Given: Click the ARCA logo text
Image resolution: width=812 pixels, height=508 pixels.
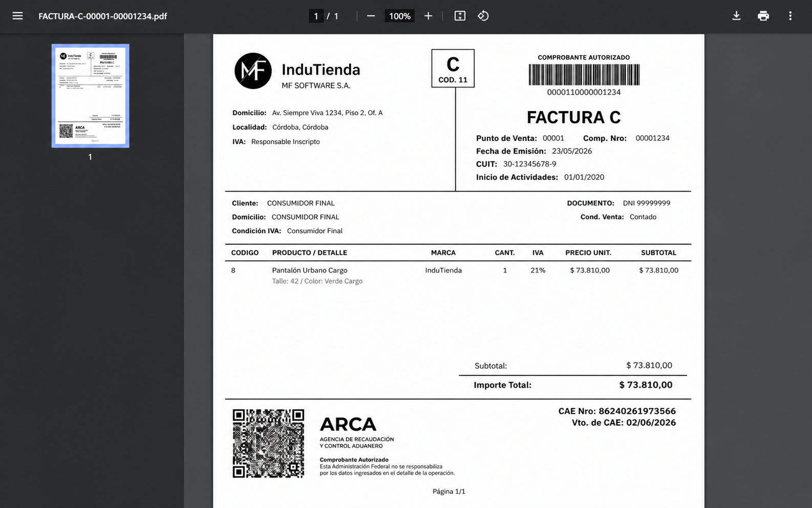Looking at the screenshot, I should [348, 424].
